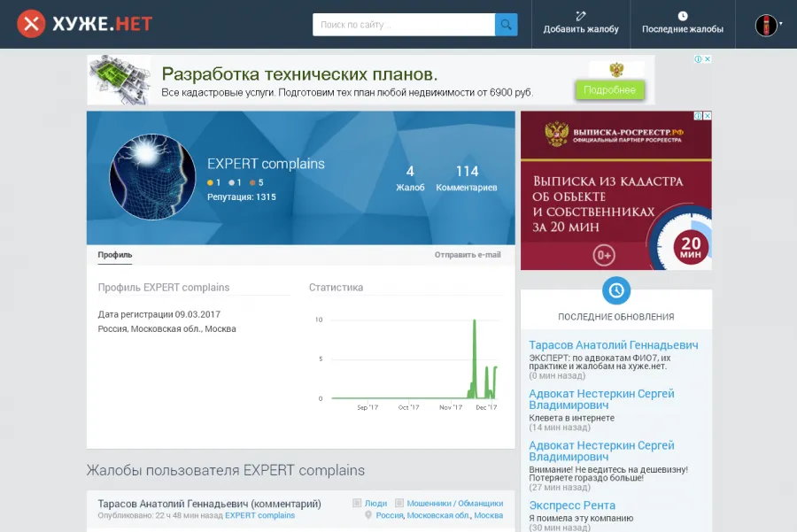Image resolution: width=797 pixels, height=532 pixels.
Task: Open the Экспресс Рента update link
Action: pos(572,505)
